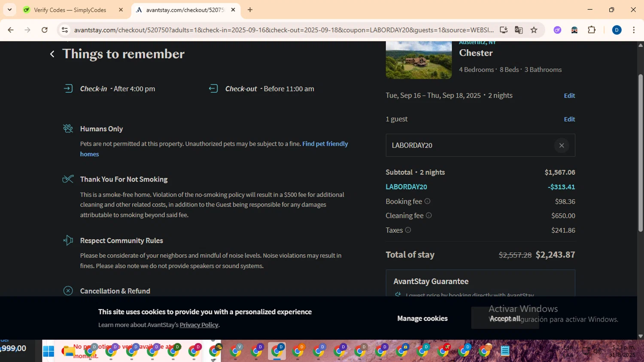Click the struck-through price $2,557.28
This screenshot has width=644, height=362.
pyautogui.click(x=515, y=255)
